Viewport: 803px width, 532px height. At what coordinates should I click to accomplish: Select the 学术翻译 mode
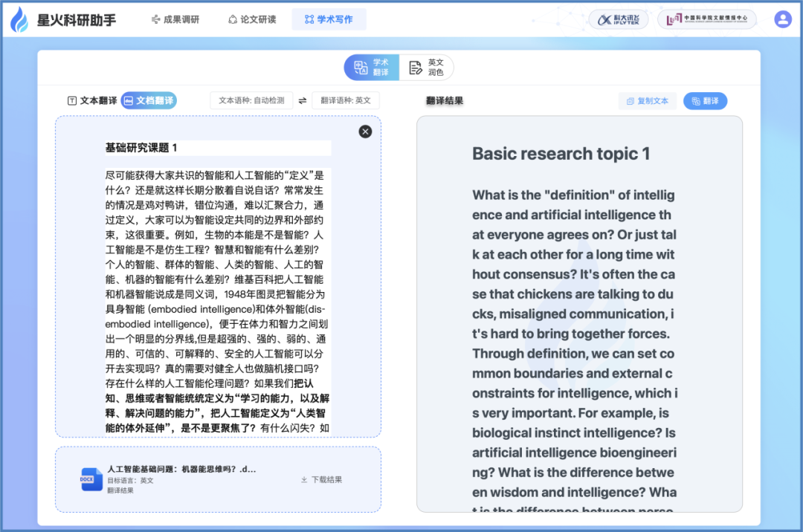coord(372,68)
